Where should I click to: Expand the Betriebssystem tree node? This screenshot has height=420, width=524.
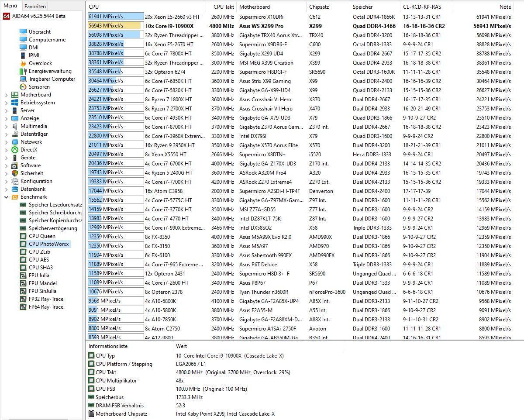pos(7,103)
